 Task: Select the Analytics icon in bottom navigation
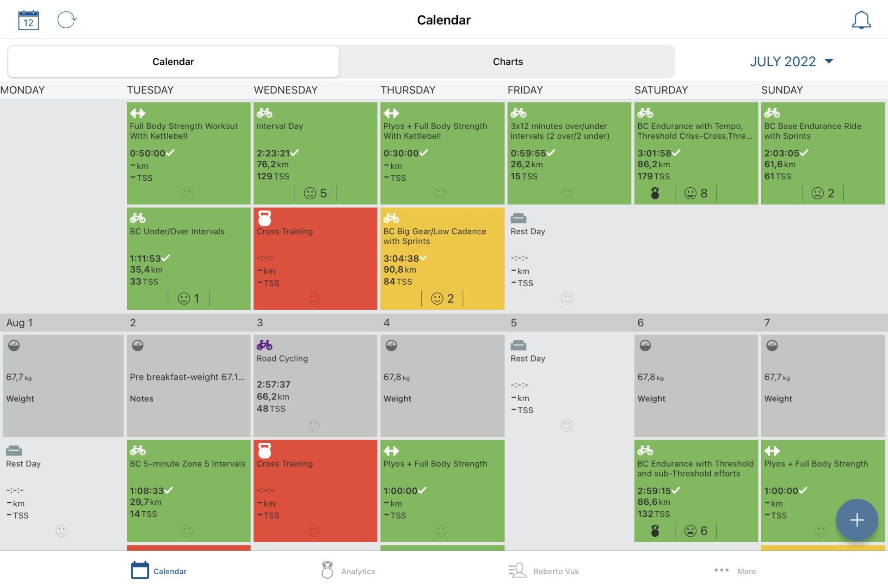click(327, 570)
